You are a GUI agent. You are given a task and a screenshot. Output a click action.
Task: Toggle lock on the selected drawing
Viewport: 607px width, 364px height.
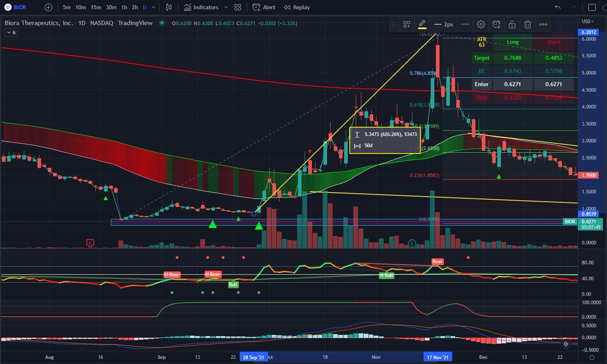512,24
